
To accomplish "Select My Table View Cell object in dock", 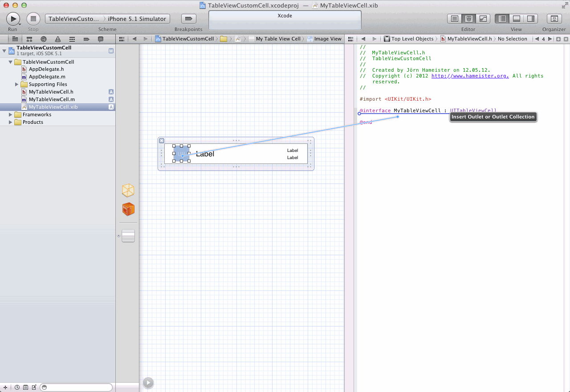I will tap(128, 236).
